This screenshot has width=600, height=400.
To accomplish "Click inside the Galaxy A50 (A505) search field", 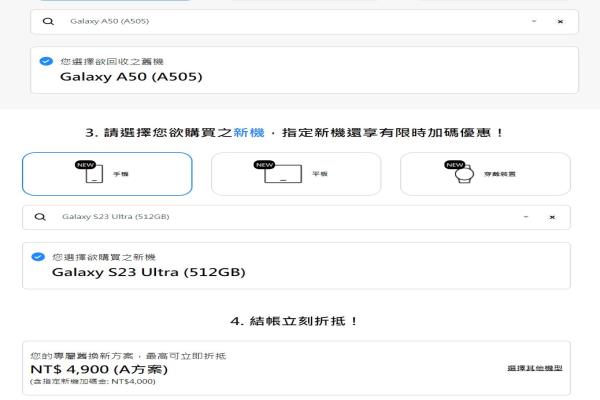I will tap(304, 21).
